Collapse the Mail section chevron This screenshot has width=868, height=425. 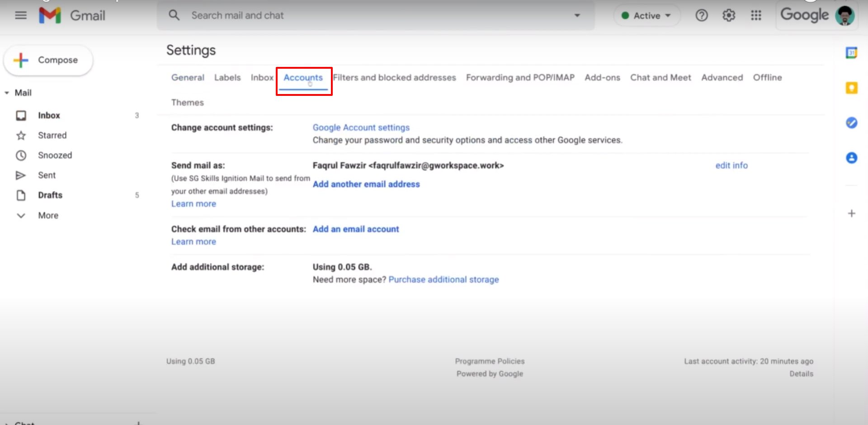click(x=6, y=92)
